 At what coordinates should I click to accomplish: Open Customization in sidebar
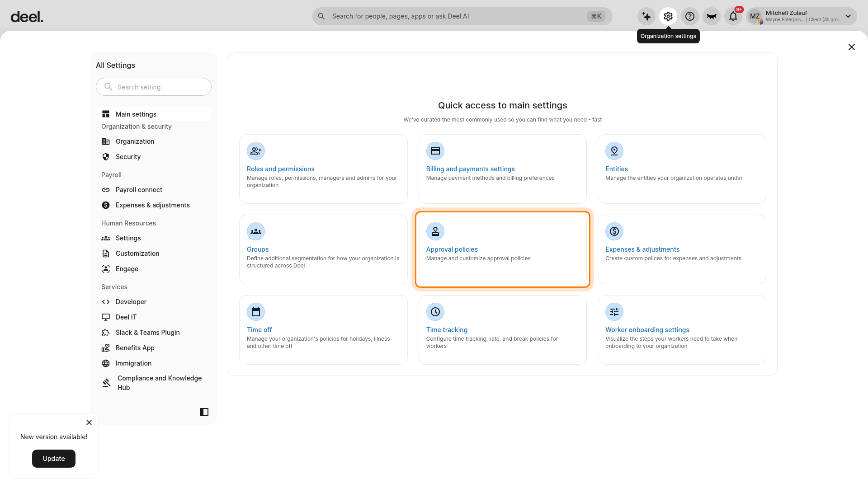154,253
